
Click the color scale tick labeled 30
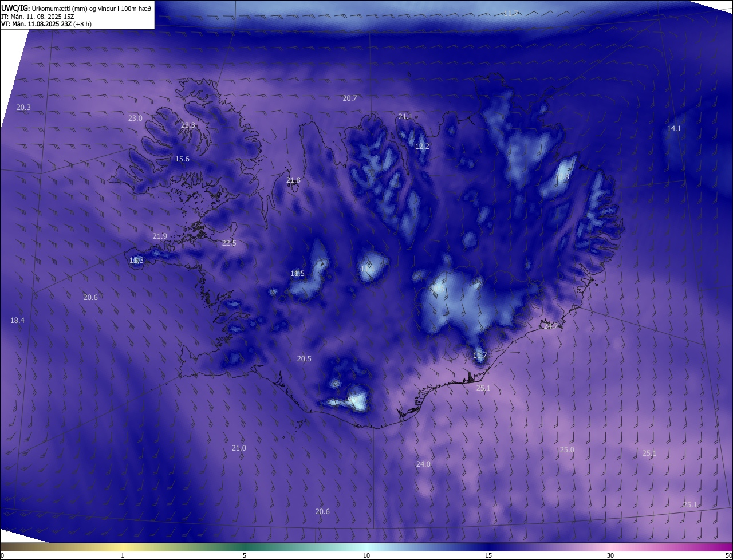[610, 555]
